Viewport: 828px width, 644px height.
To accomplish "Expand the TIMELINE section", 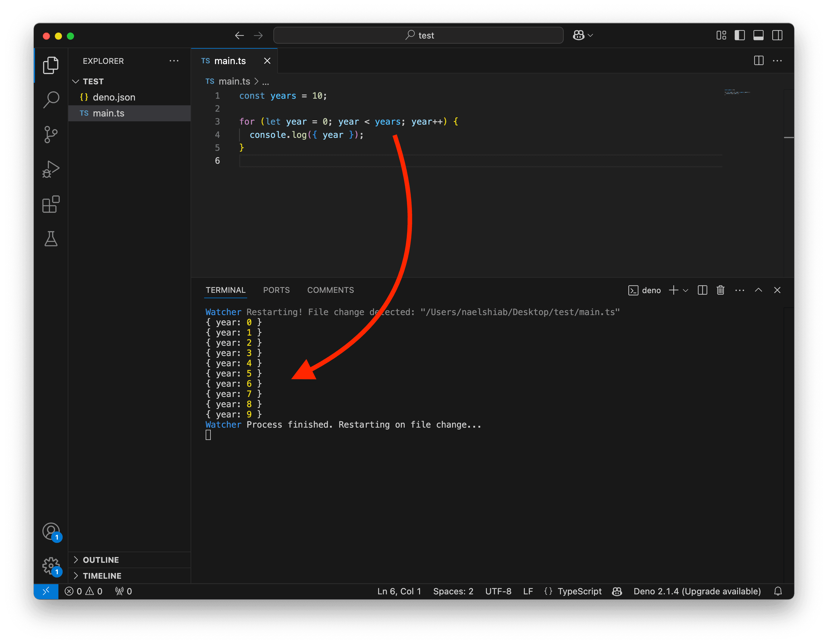I will (x=129, y=575).
